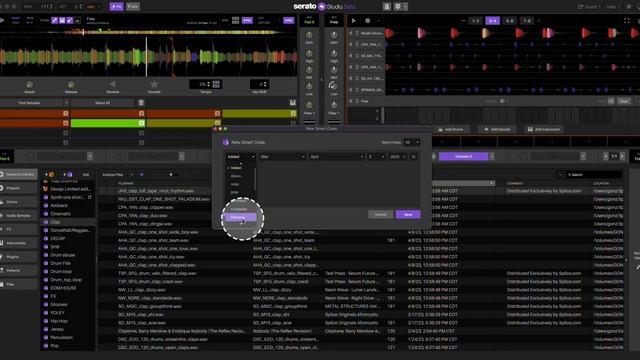640x360 pixels.
Task: Toggle the Mix button in top bar
Action: [x=133, y=7]
